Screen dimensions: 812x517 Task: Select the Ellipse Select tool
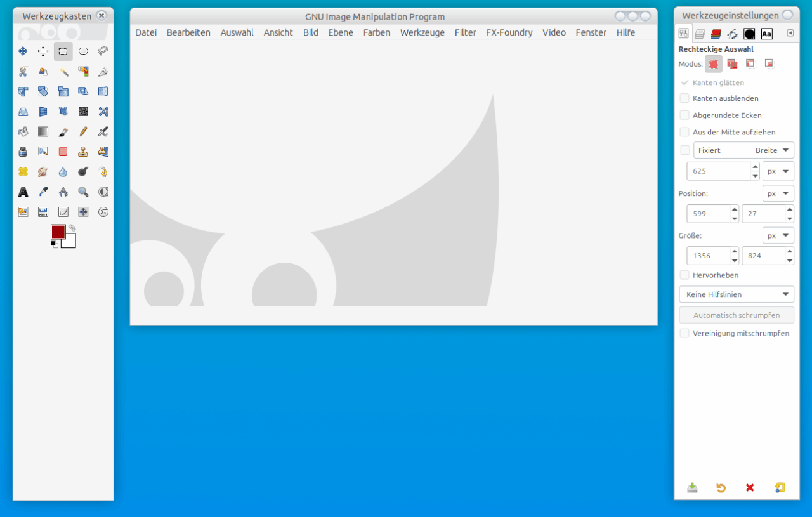coord(83,51)
